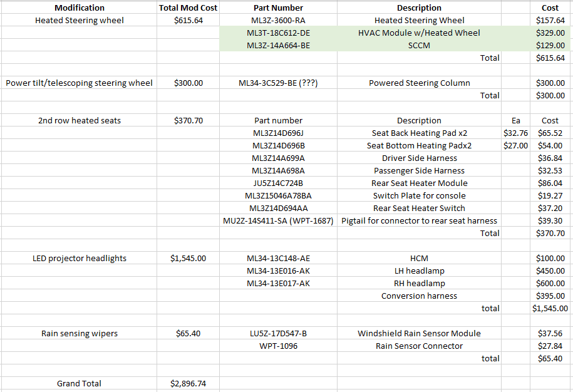
Task: Click the 'Windshield Rain Sensor Module' cell
Action: click(x=419, y=334)
